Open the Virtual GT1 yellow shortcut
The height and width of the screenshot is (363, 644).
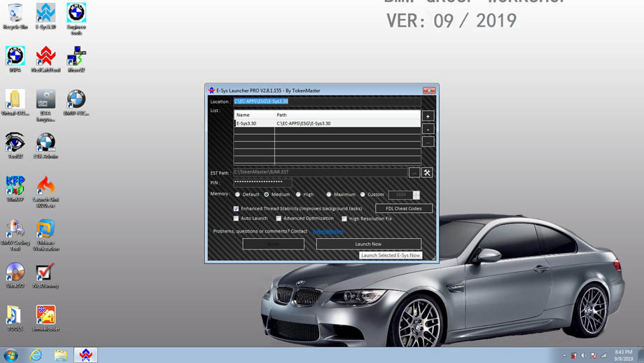(15, 103)
